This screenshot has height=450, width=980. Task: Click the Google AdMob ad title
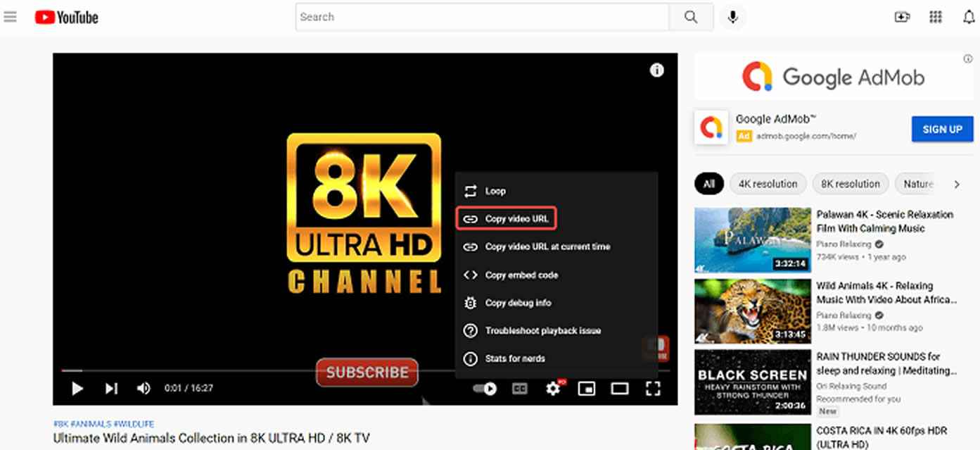776,119
